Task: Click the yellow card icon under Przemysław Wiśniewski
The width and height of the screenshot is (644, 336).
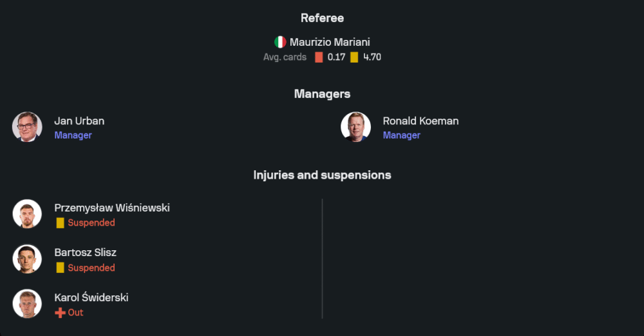Action: (x=60, y=223)
